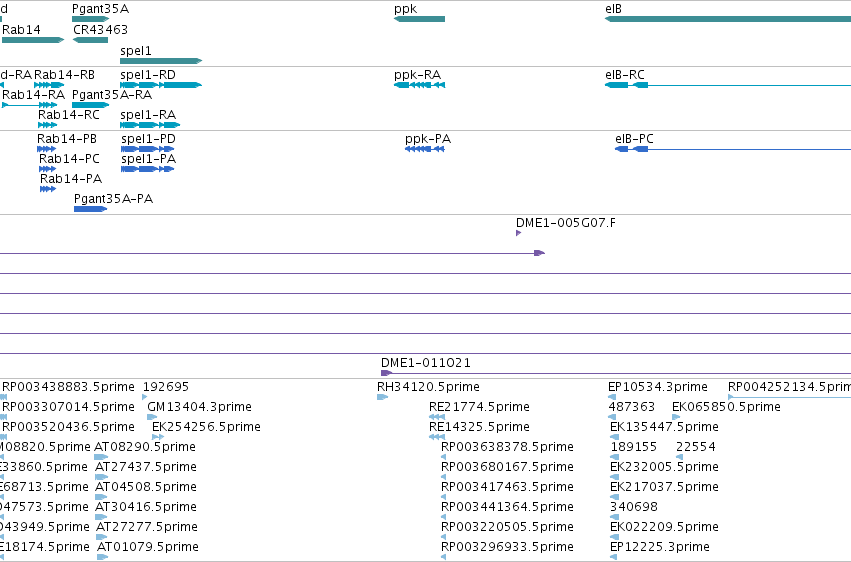Select the Rab14-PB protein feature
The width and height of the screenshot is (851, 562).
[47, 149]
